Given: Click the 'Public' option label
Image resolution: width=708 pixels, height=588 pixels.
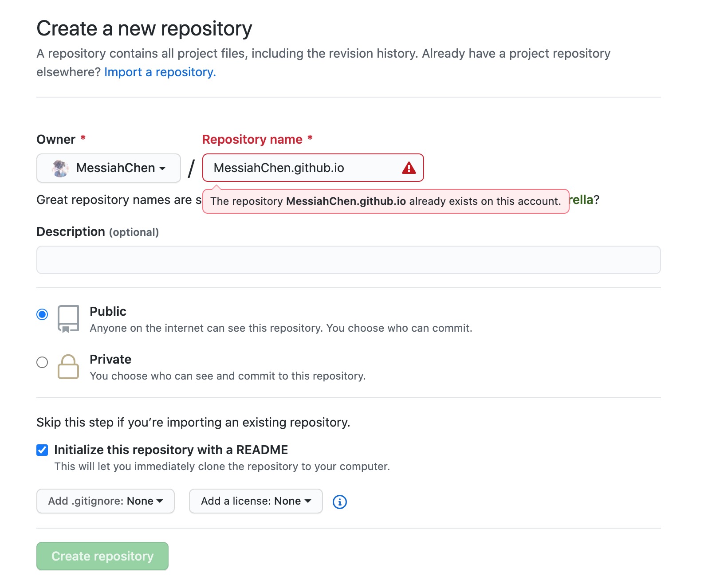Looking at the screenshot, I should (108, 311).
